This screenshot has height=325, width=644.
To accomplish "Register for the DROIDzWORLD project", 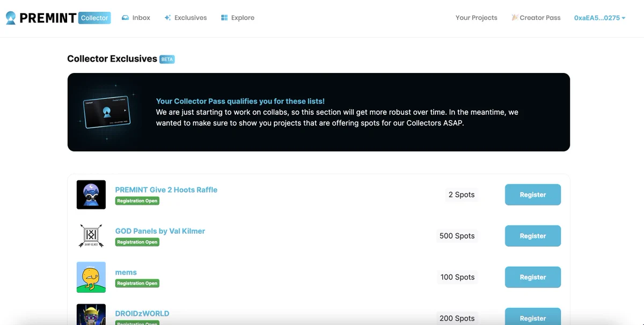I will 533,316.
